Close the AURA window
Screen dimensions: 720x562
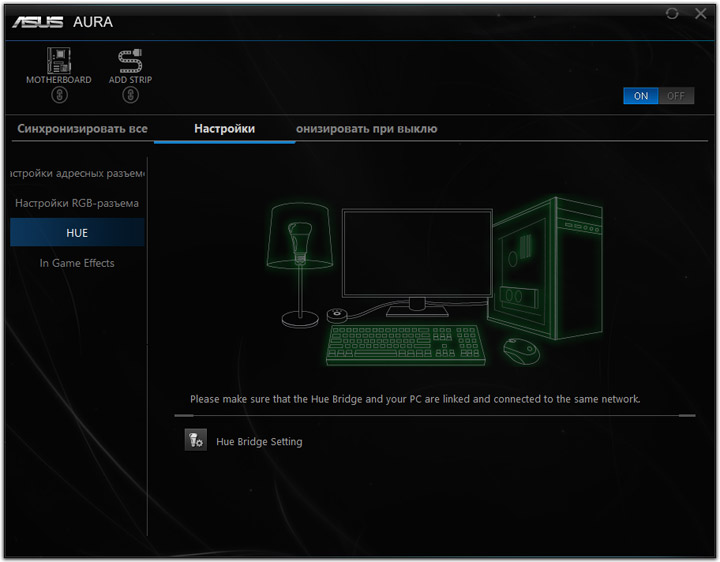coord(701,14)
